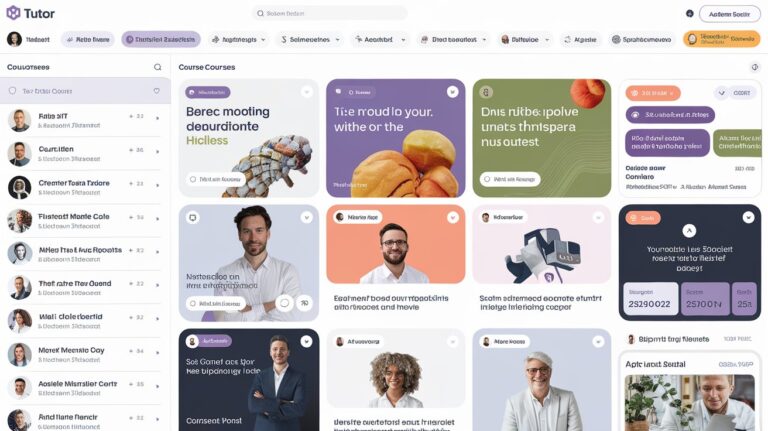Click the heart icon in the sidebar filter row
Screen dimensions: 768x431
pos(157,91)
